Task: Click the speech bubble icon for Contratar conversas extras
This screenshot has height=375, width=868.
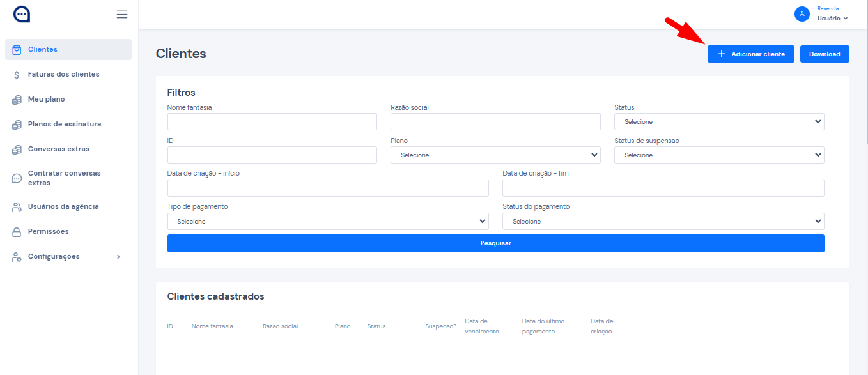Action: pos(17,178)
